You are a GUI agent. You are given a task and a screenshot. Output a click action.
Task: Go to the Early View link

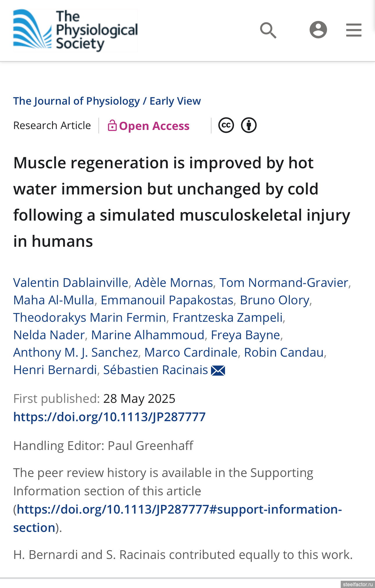click(x=175, y=101)
